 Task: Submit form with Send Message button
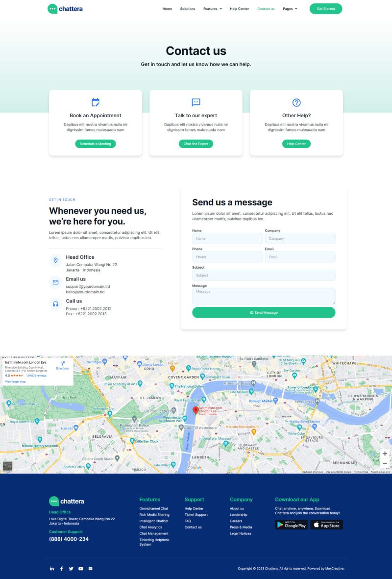[264, 312]
